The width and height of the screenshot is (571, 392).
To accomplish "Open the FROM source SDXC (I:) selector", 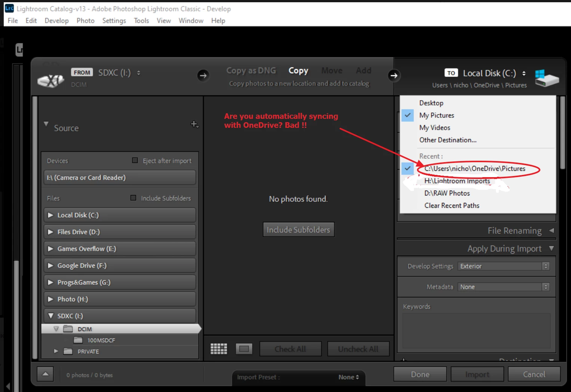I will click(x=119, y=72).
